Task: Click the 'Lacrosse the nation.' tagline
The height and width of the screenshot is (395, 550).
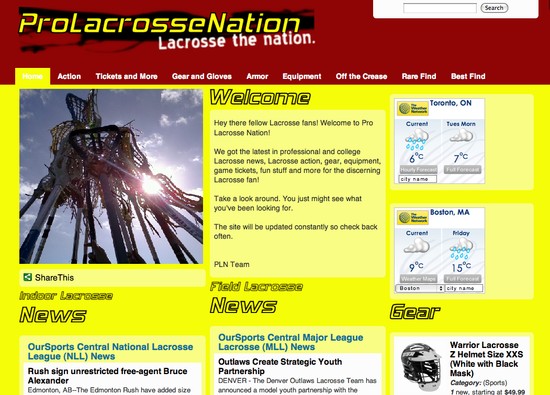Action: (236, 40)
